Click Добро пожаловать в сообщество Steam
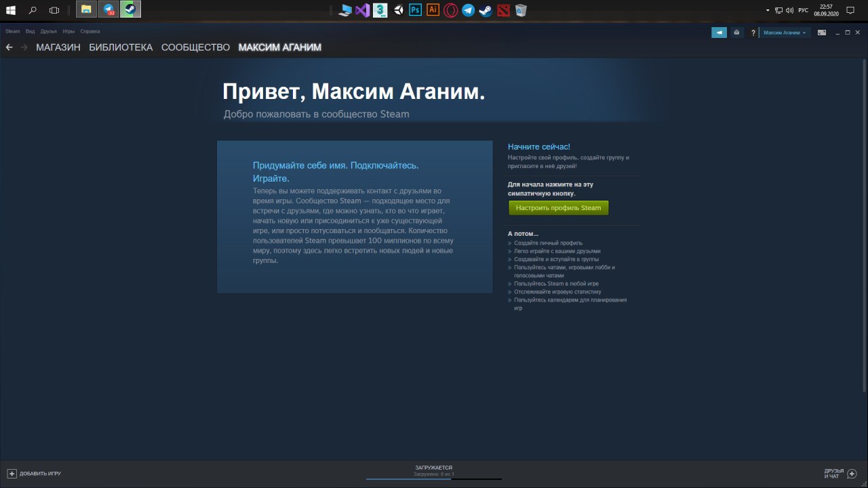The height and width of the screenshot is (488, 868). (317, 114)
